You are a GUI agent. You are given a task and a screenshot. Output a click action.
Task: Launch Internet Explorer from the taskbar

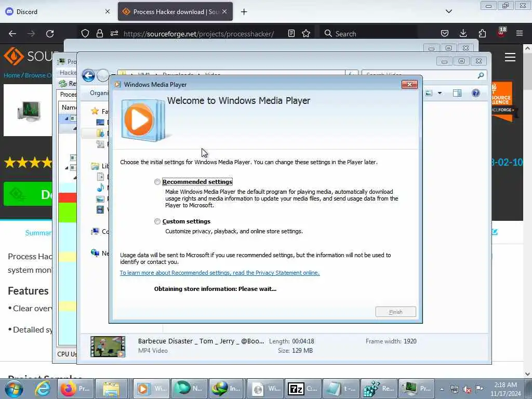click(x=43, y=389)
